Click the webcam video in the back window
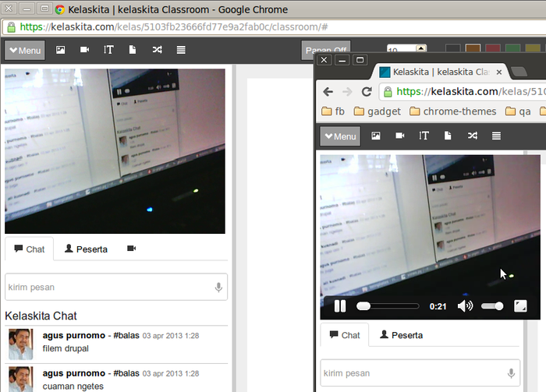Screen dimensions: 546x392 [x=115, y=151]
